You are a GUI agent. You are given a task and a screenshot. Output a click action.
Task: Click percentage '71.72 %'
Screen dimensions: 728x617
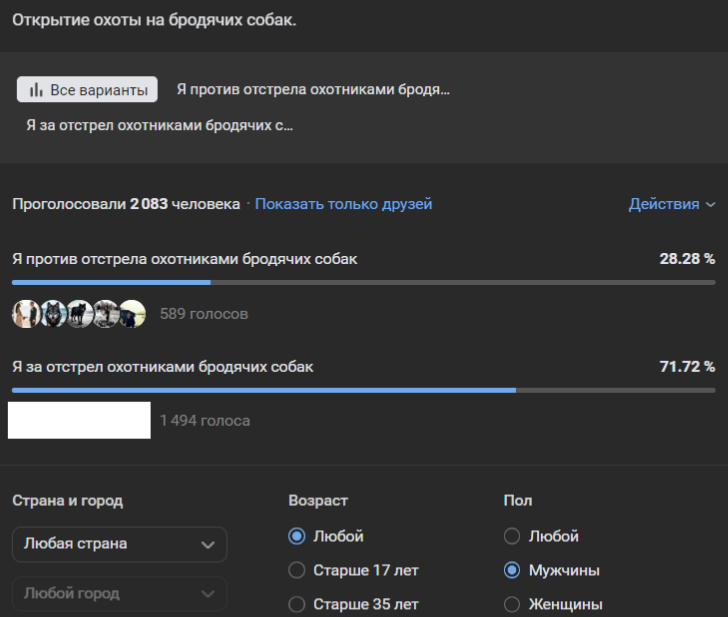click(687, 367)
